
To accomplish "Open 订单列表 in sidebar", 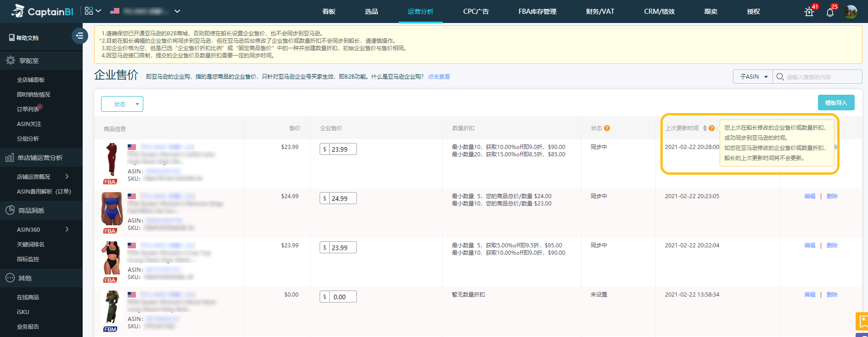I will (28, 109).
